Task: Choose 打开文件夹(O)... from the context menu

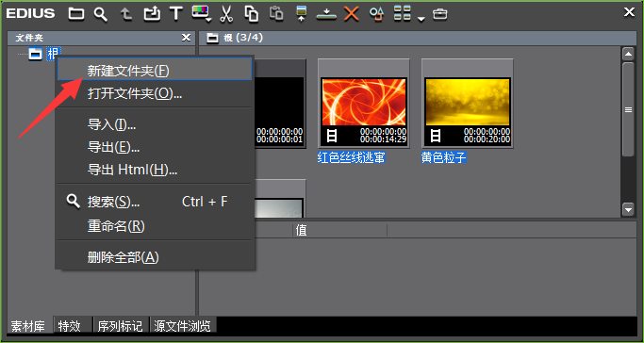Action: click(x=155, y=93)
